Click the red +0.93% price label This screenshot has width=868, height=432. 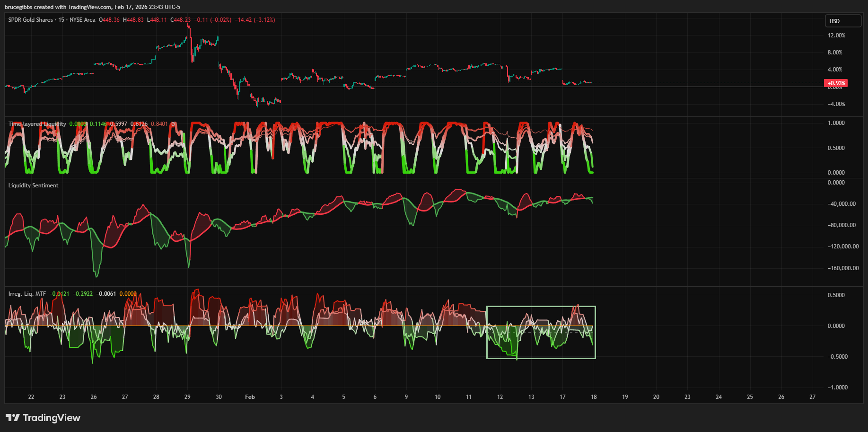(836, 83)
